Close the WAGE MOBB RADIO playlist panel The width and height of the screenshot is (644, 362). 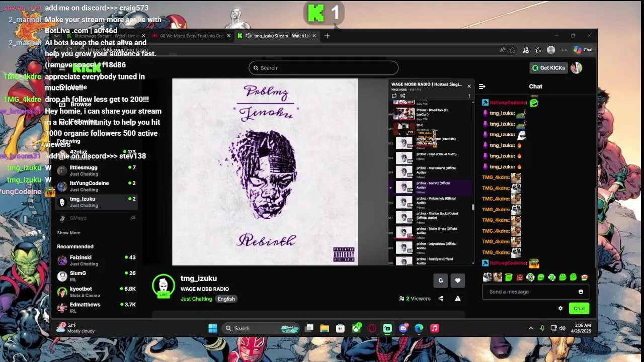tap(469, 86)
